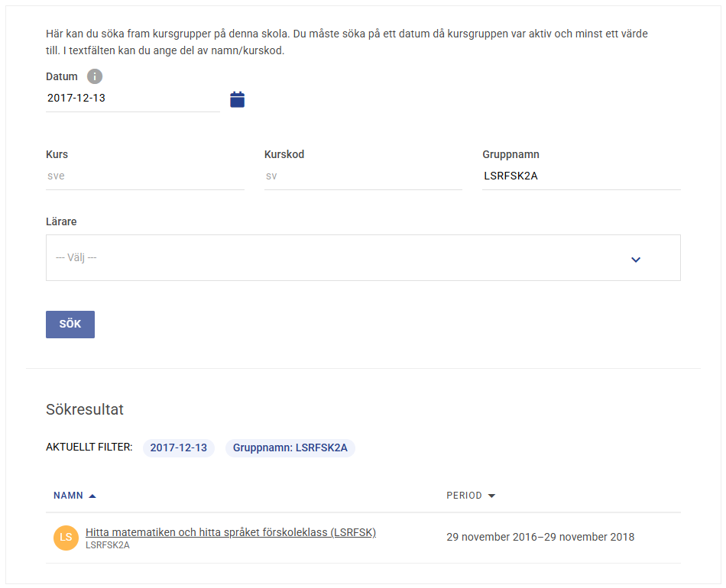Click the NAMN column header
The image size is (726, 588).
coord(68,496)
